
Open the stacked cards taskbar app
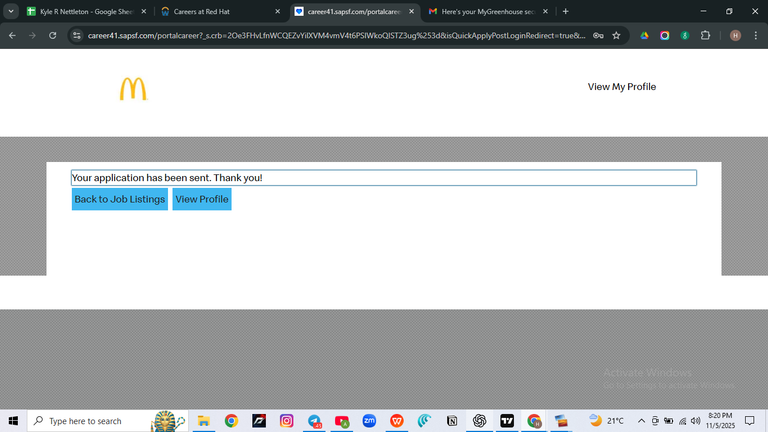tap(562, 421)
